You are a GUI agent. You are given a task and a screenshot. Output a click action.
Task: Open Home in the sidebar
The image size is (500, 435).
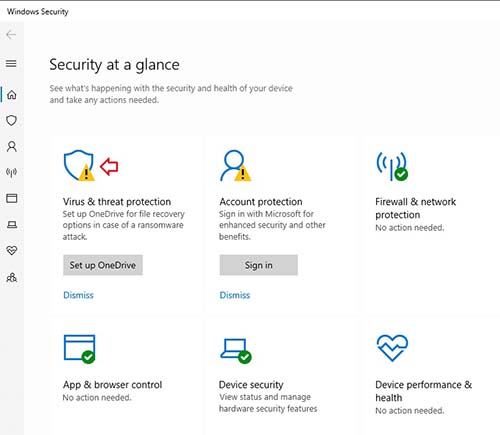tap(12, 95)
